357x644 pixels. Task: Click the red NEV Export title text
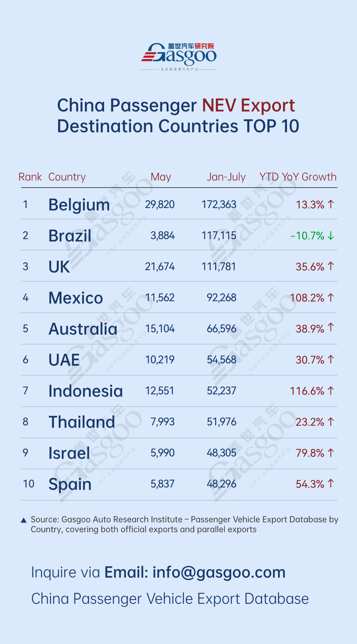(x=248, y=106)
